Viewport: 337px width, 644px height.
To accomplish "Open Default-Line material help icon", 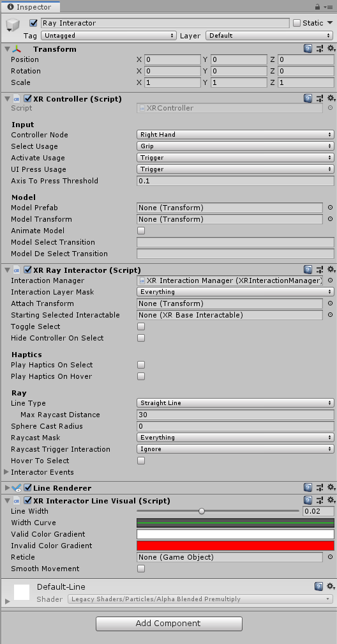I will click(x=318, y=586).
